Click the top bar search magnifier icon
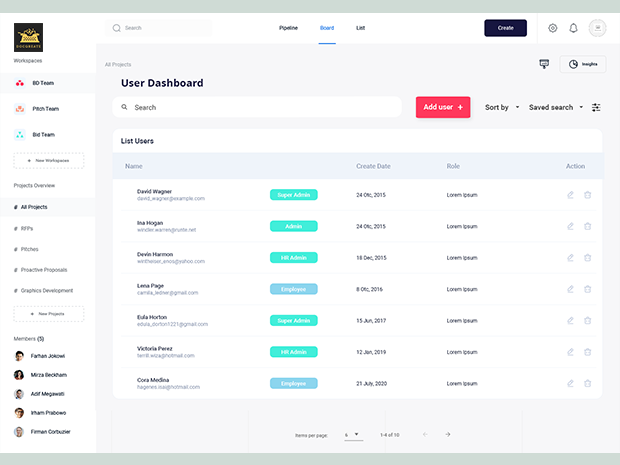 (116, 28)
